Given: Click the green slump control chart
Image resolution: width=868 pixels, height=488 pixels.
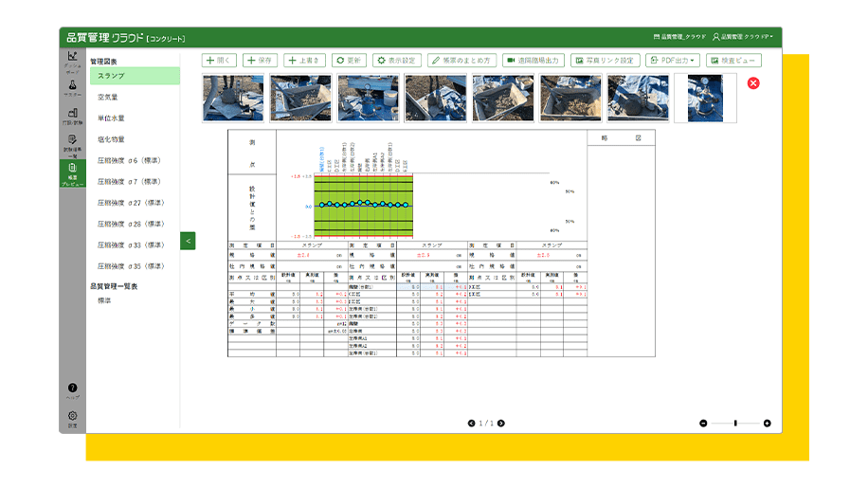Looking at the screenshot, I should [364, 206].
